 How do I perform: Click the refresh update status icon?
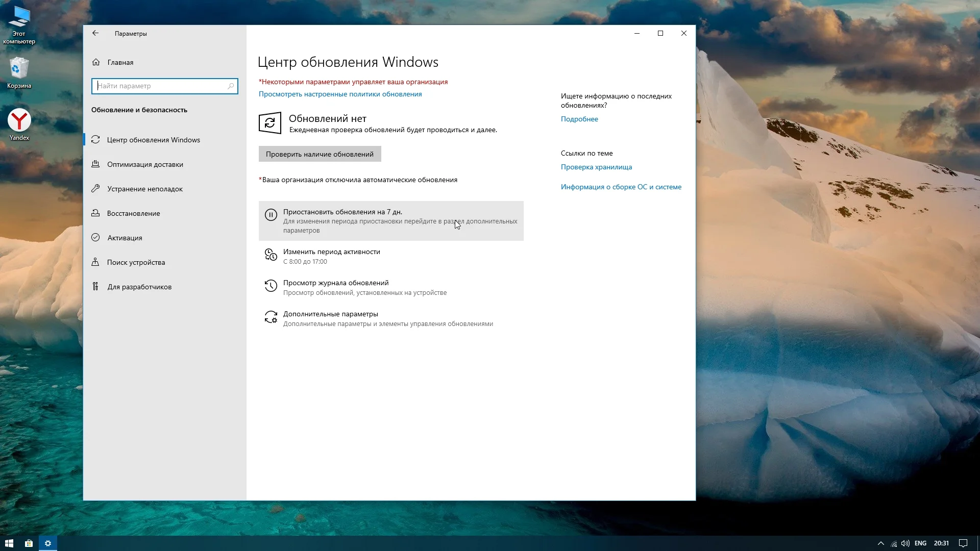point(269,123)
